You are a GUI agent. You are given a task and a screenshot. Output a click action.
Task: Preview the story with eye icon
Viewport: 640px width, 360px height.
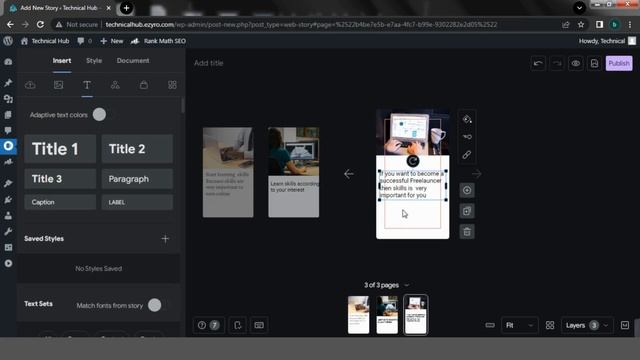[576, 63]
